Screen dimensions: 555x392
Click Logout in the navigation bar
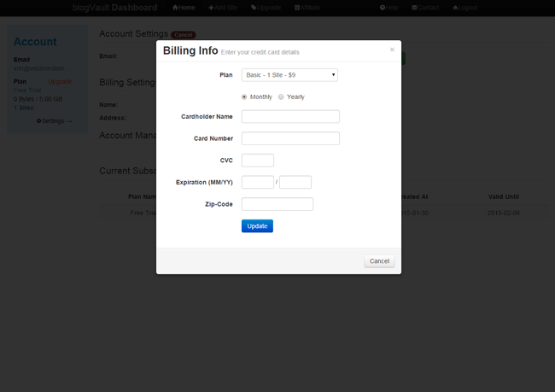coord(465,8)
